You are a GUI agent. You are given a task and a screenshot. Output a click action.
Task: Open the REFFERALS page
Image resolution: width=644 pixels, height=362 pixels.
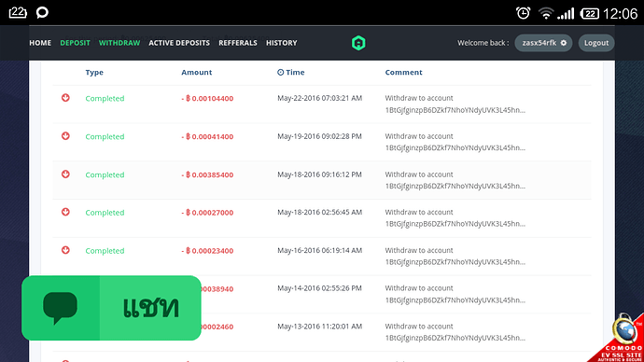click(x=238, y=43)
